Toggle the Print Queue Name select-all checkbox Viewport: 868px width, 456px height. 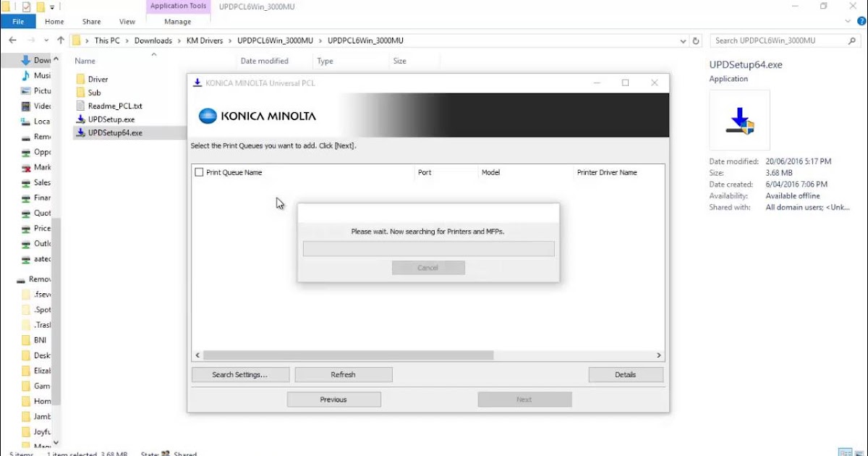(199, 172)
